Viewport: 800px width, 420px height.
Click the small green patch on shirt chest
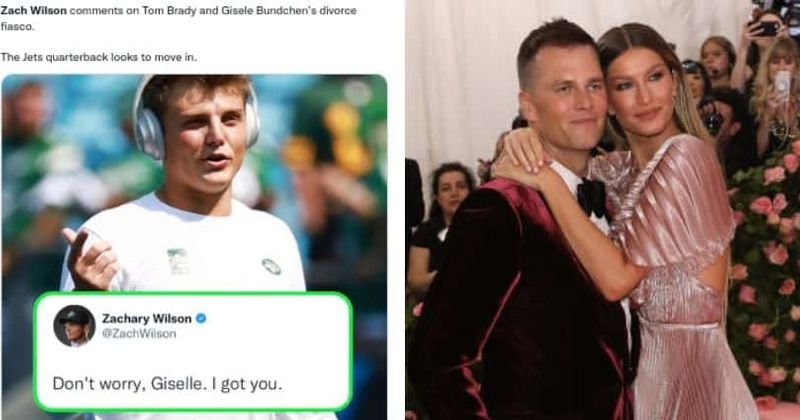coord(177,261)
